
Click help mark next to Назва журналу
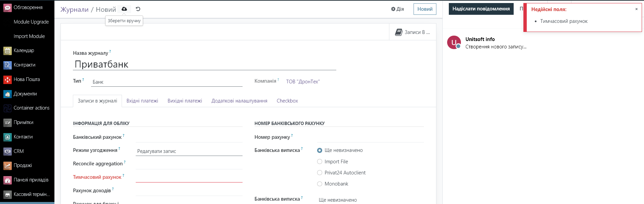point(110,51)
